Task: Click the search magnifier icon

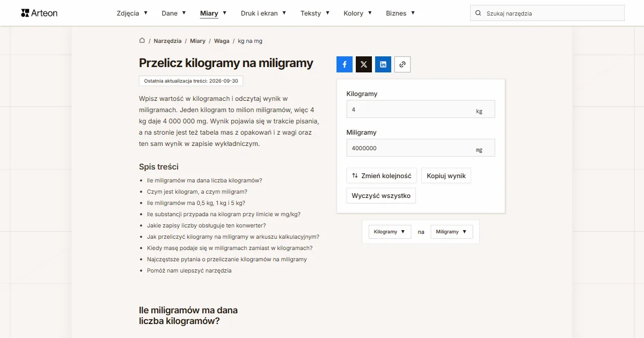Action: coord(478,13)
